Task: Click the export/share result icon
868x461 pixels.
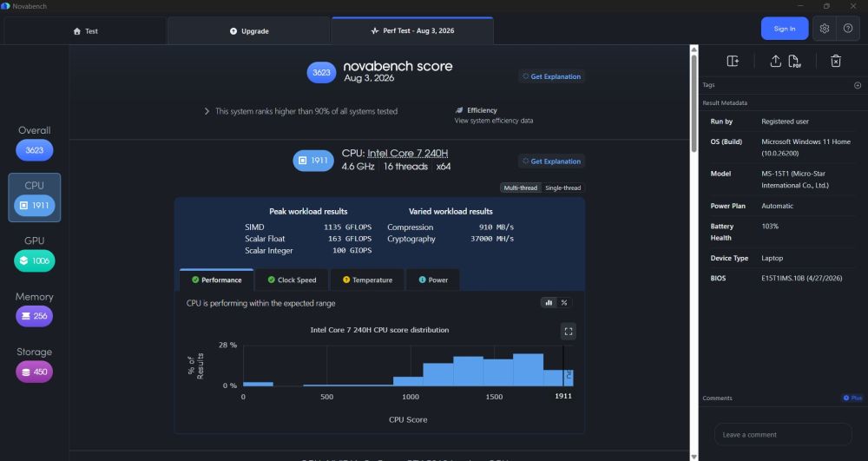Action: coord(775,61)
